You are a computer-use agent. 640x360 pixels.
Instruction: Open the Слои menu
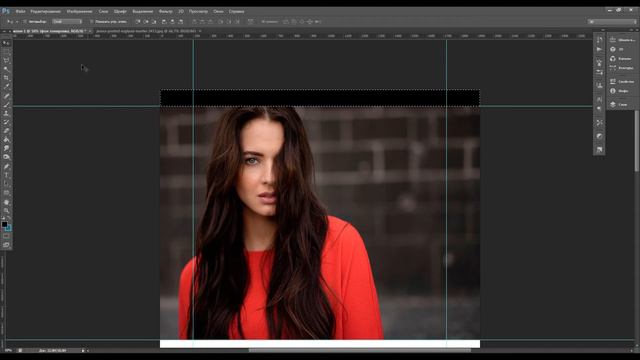[103, 11]
